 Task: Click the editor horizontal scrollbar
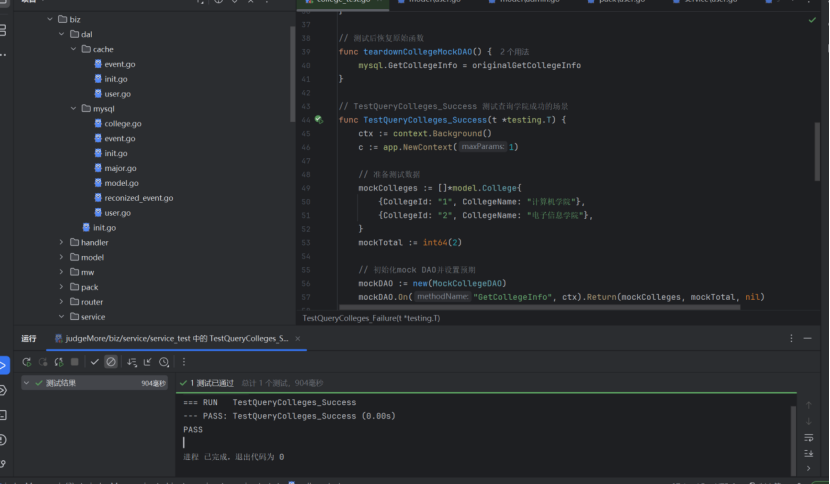[x=539, y=307]
